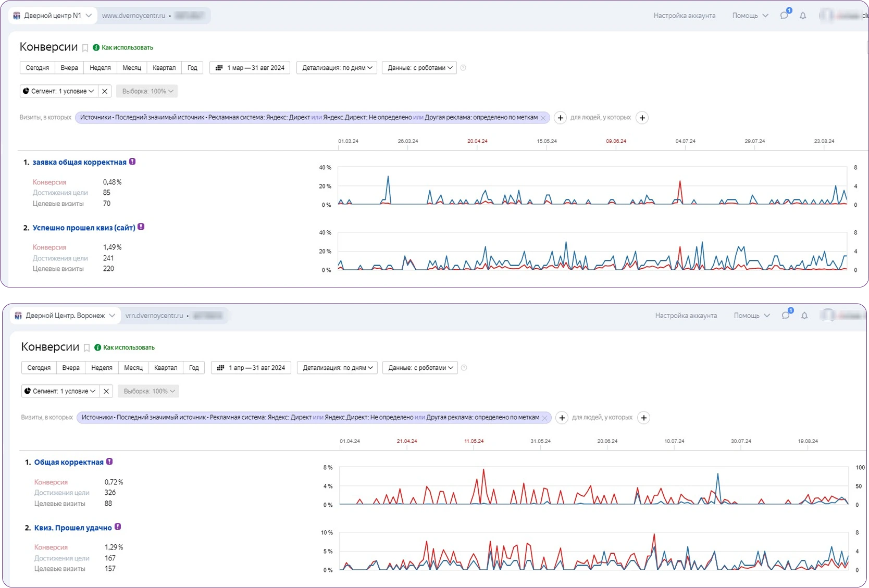Add people condition with plus, www.dvernoycentr.ru report
The height and width of the screenshot is (588, 869).
[x=642, y=118]
